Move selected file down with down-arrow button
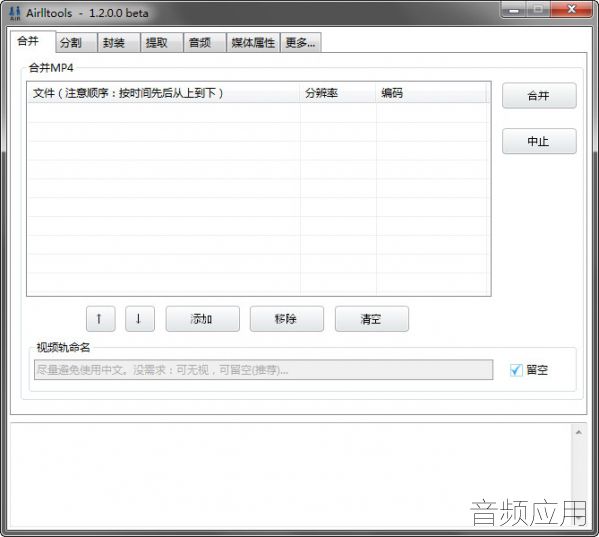Image resolution: width=599 pixels, height=537 pixels. pyautogui.click(x=140, y=319)
